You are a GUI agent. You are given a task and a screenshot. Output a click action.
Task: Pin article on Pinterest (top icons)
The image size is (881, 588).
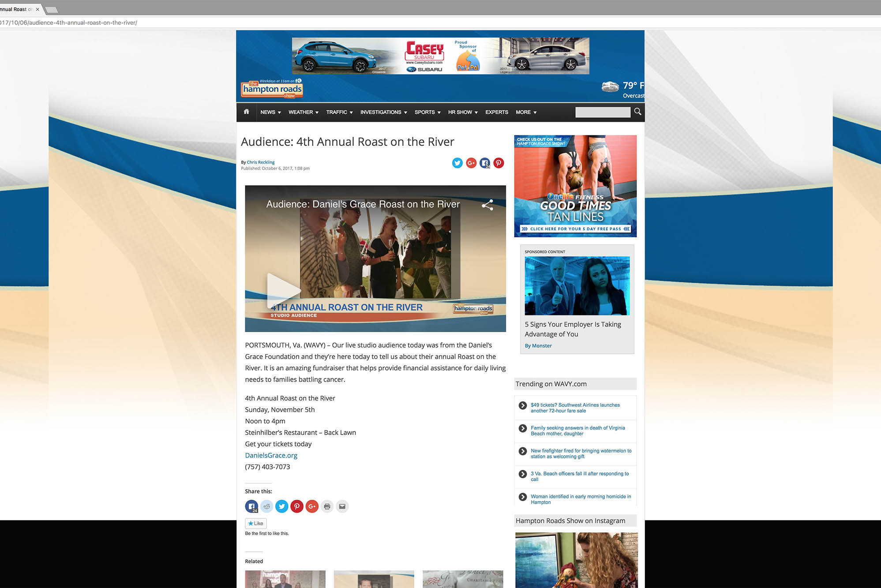point(499,163)
